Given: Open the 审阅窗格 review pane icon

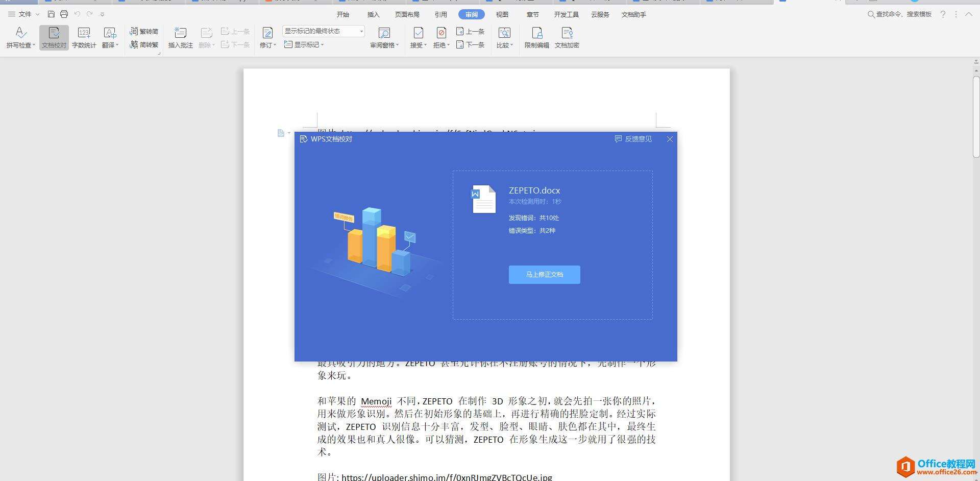Looking at the screenshot, I should 384,33.
